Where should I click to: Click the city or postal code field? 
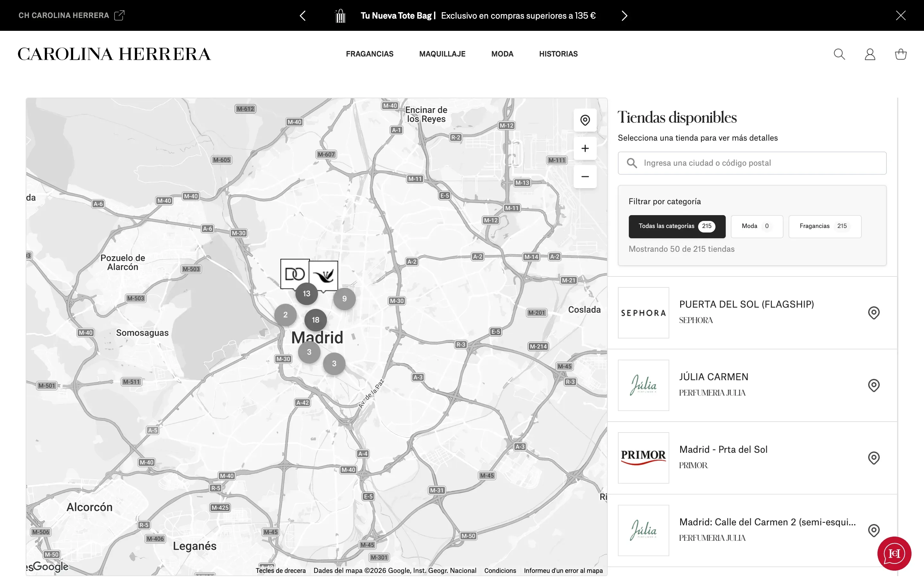[x=752, y=163]
